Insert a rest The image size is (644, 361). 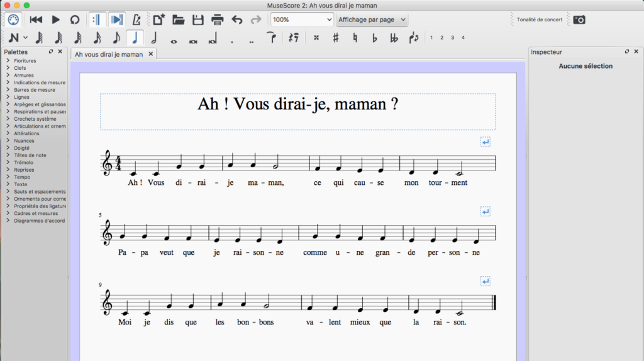[x=294, y=38]
